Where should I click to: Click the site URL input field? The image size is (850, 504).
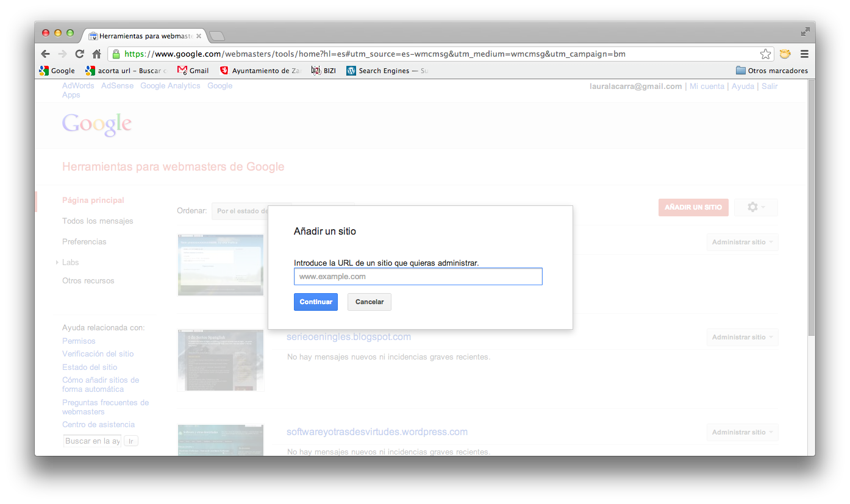(x=418, y=277)
